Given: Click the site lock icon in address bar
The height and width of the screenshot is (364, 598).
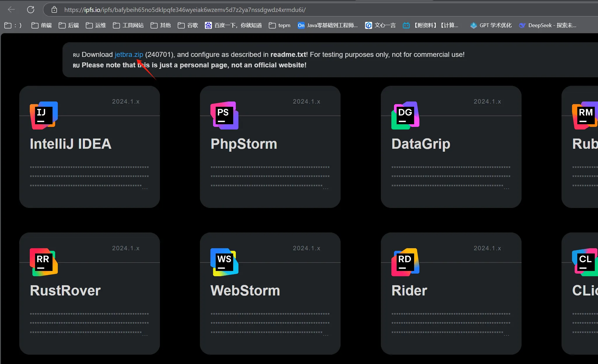Looking at the screenshot, I should pos(54,10).
